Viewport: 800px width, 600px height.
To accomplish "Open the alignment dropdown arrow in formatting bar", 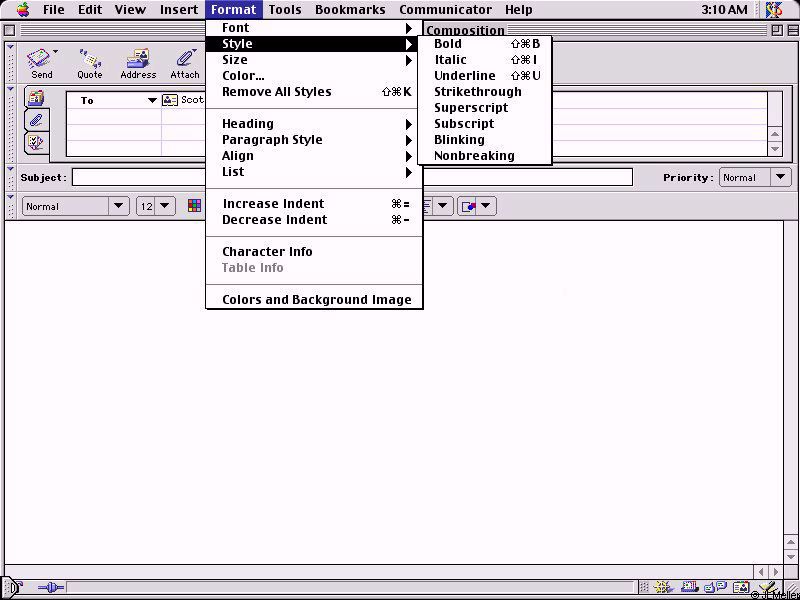I will [x=442, y=206].
